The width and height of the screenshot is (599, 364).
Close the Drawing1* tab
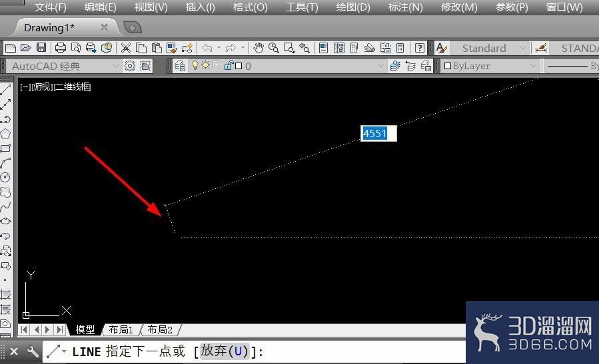(104, 27)
